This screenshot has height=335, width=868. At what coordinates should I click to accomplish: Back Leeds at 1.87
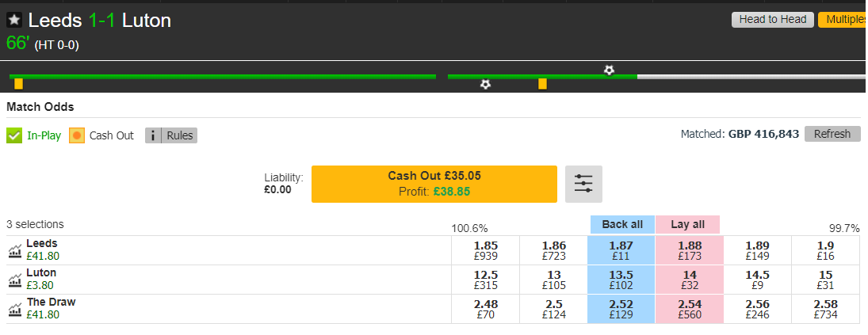(x=621, y=250)
